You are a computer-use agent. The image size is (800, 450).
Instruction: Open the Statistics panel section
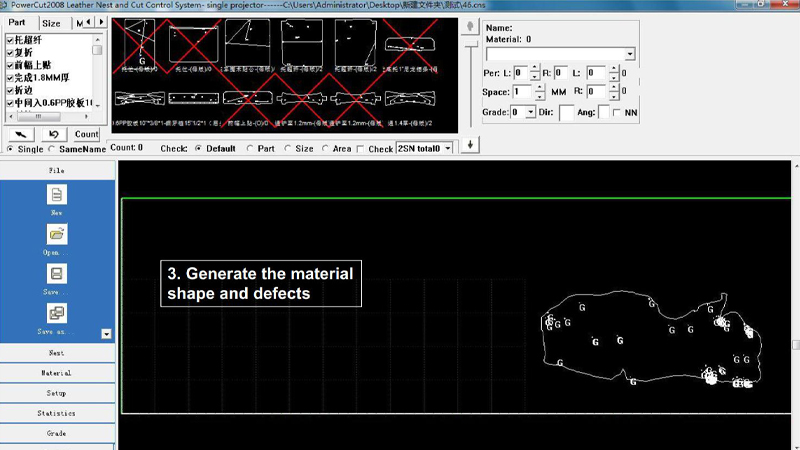pos(57,413)
